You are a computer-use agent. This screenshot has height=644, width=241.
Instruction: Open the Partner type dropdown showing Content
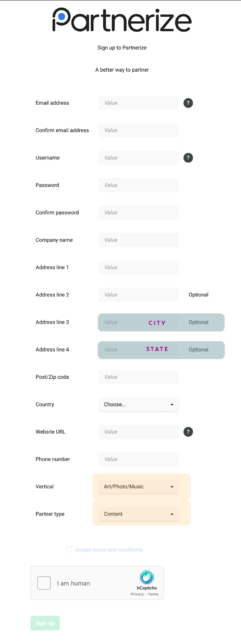pos(139,514)
